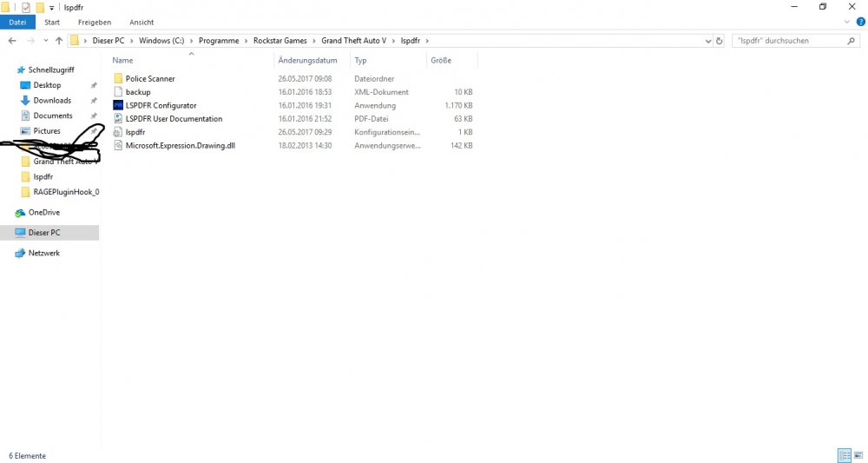Click the Back navigation arrow

(12, 41)
